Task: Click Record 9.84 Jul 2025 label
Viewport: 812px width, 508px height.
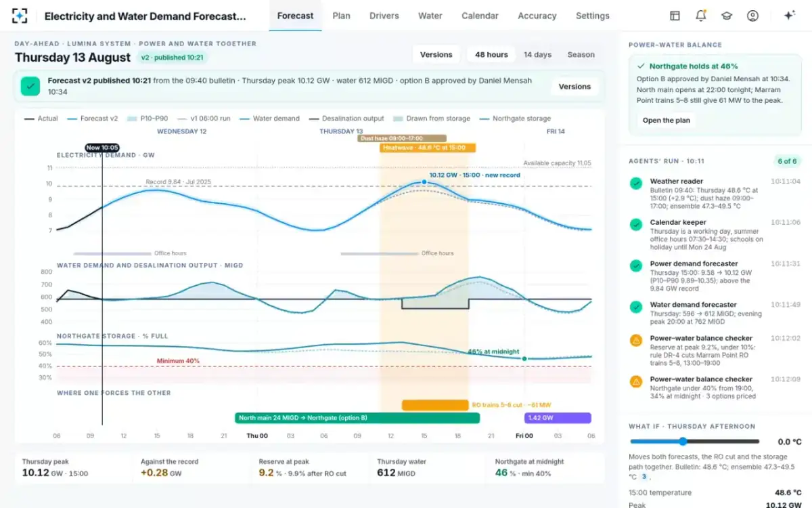Action: pos(179,182)
